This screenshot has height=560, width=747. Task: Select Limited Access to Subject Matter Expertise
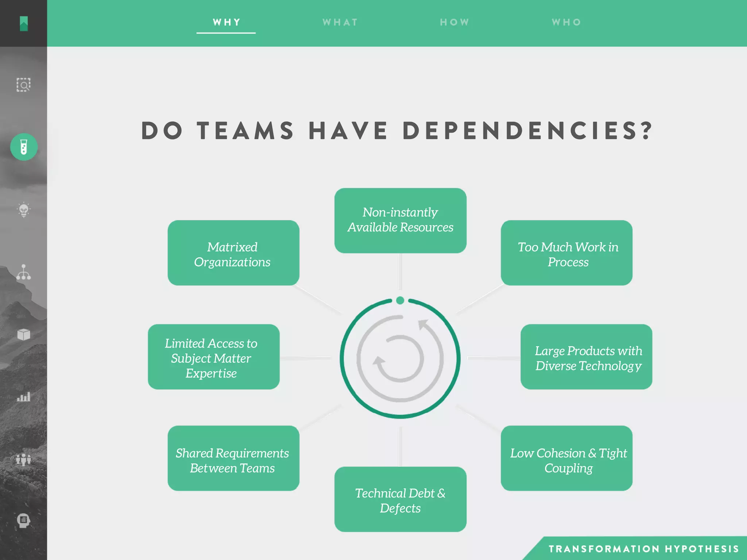click(x=214, y=357)
